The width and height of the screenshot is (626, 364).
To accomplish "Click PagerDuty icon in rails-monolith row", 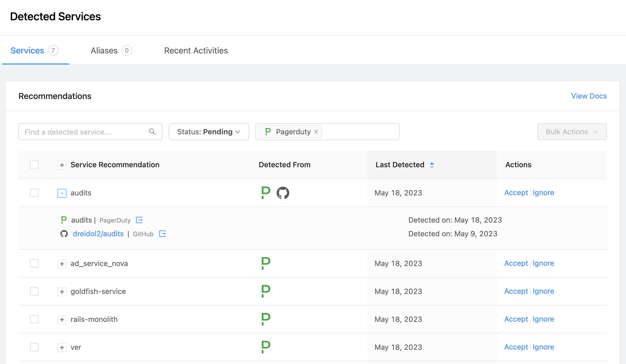I will click(266, 319).
